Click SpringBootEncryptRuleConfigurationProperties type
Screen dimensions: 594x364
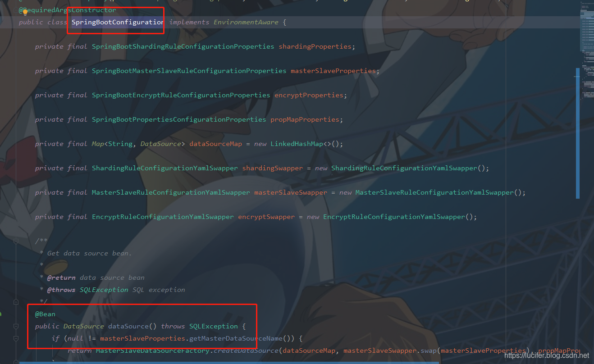[181, 95]
